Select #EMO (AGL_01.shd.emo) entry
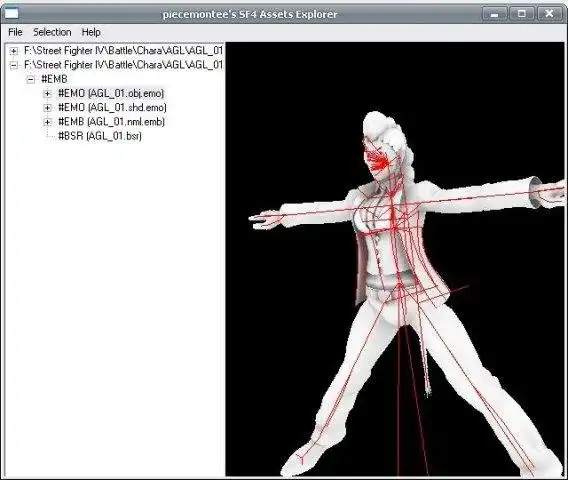The image size is (568, 480). pyautogui.click(x=112, y=108)
